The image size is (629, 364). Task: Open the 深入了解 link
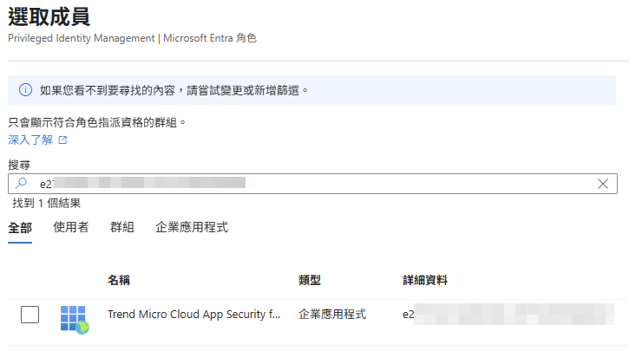point(30,140)
